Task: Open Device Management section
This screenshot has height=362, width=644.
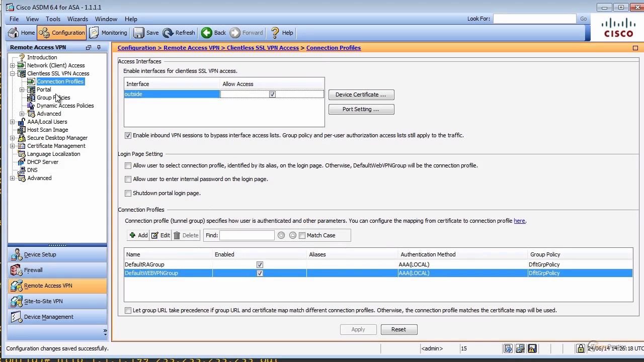Action: [x=57, y=317]
